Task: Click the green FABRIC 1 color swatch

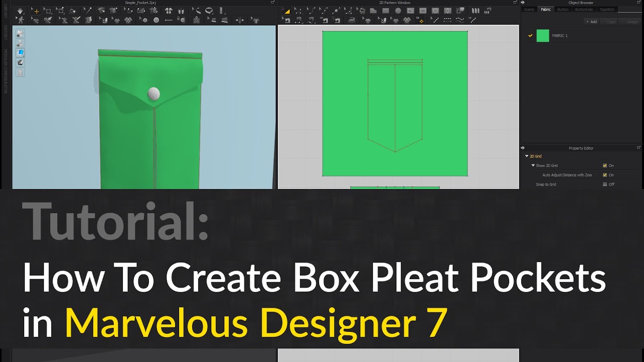Action: (543, 36)
